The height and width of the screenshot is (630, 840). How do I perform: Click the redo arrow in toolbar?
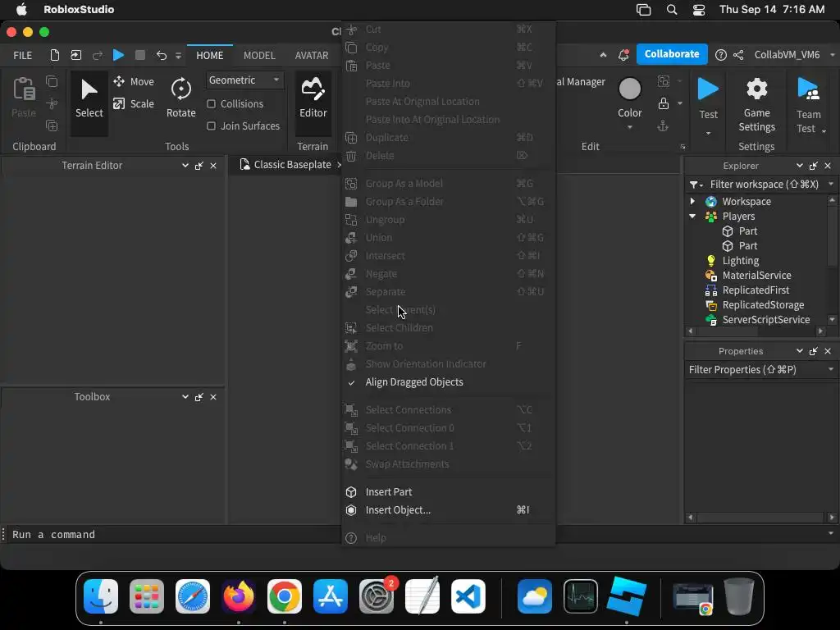coord(98,55)
